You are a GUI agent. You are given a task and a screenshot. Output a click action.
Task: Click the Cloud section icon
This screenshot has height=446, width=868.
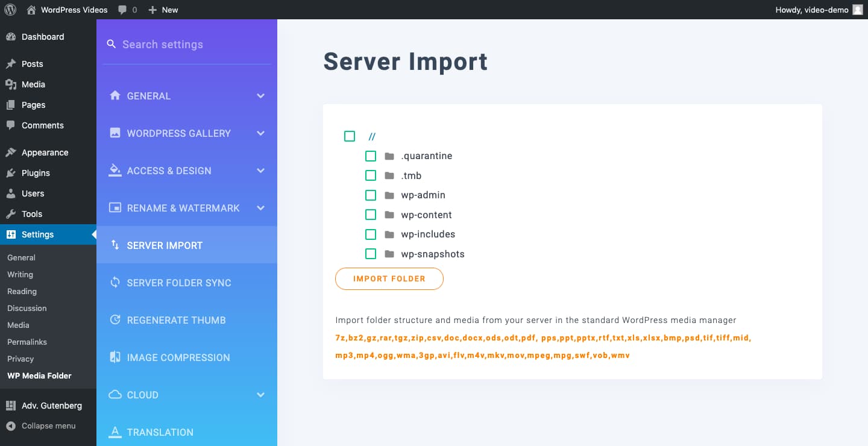(x=115, y=394)
